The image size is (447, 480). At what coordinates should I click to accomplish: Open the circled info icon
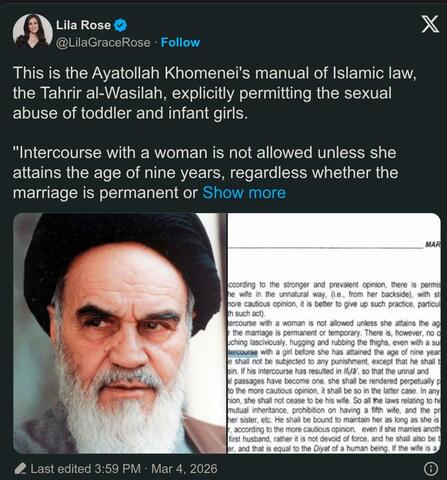pyautogui.click(x=431, y=469)
